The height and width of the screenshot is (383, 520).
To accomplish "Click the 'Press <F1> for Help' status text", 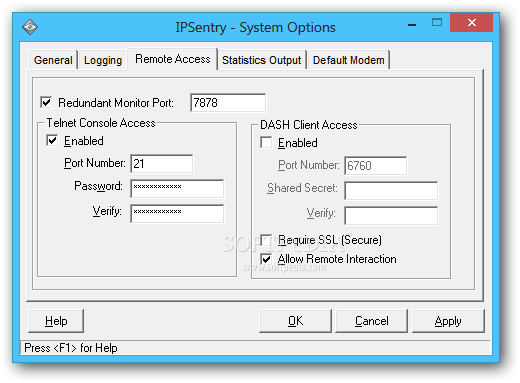I will 71,348.
